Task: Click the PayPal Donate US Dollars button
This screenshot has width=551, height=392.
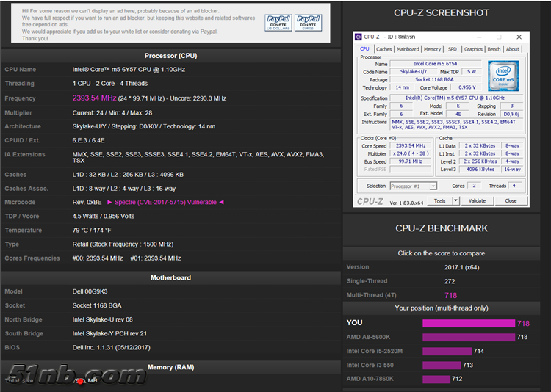Action: click(278, 22)
